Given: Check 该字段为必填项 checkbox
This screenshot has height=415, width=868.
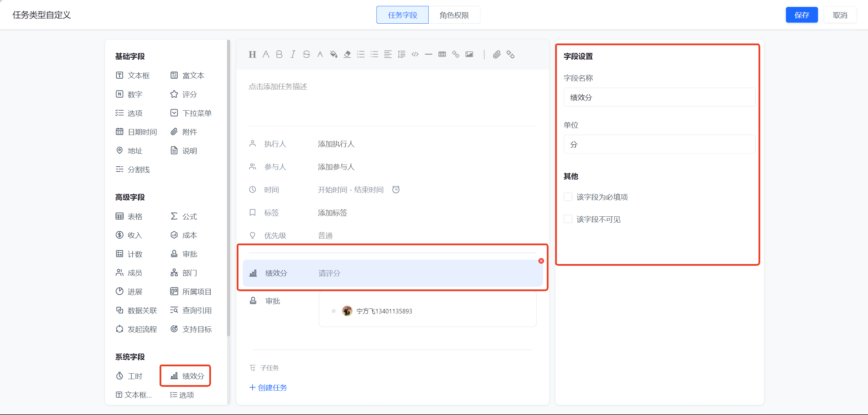Looking at the screenshot, I should tap(568, 197).
